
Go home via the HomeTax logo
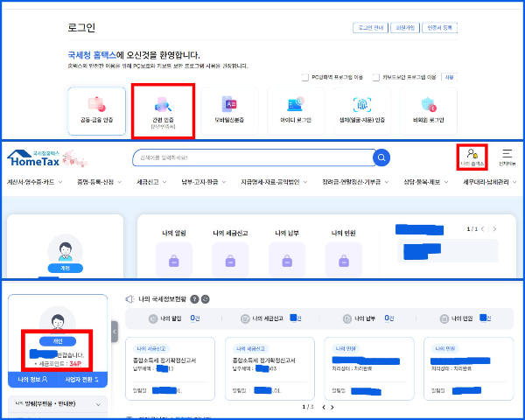33,158
